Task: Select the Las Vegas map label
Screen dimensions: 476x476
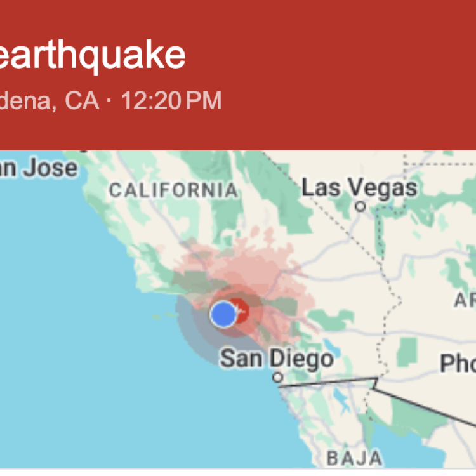Action: click(360, 188)
